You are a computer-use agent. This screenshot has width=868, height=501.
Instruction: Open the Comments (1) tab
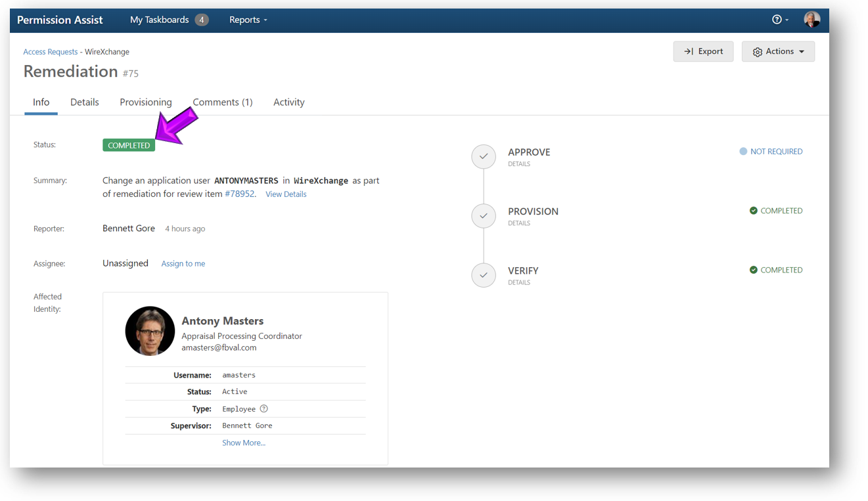click(222, 102)
